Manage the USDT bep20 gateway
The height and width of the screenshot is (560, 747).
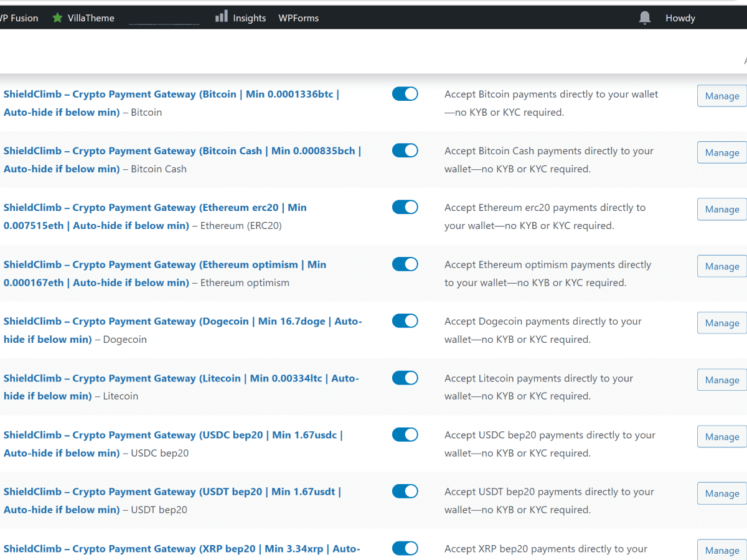point(722,493)
